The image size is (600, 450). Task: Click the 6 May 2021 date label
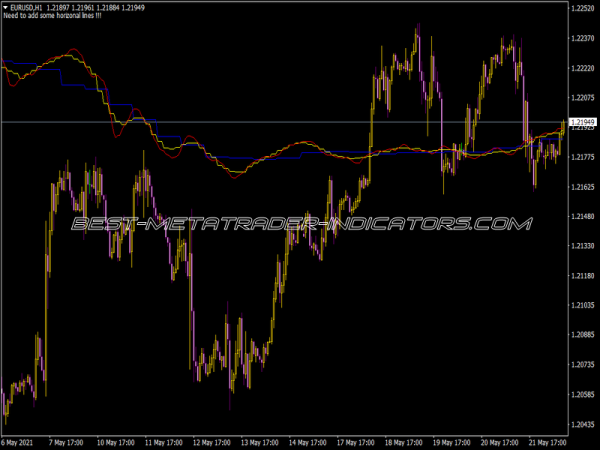click(24, 441)
